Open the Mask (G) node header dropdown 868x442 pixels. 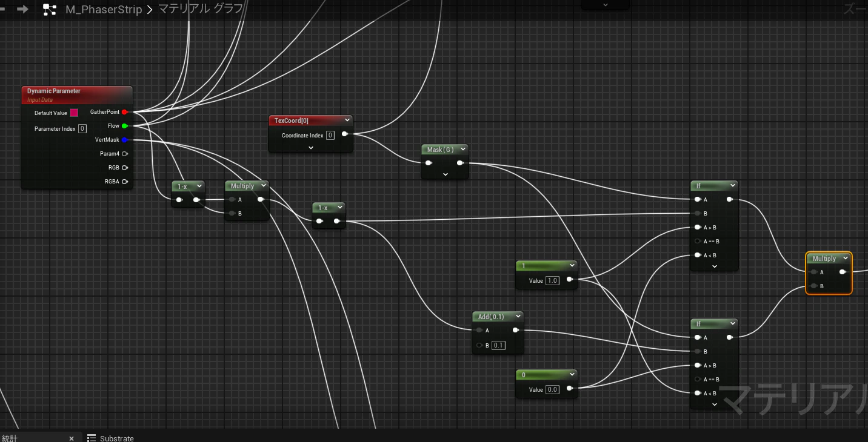tap(462, 149)
